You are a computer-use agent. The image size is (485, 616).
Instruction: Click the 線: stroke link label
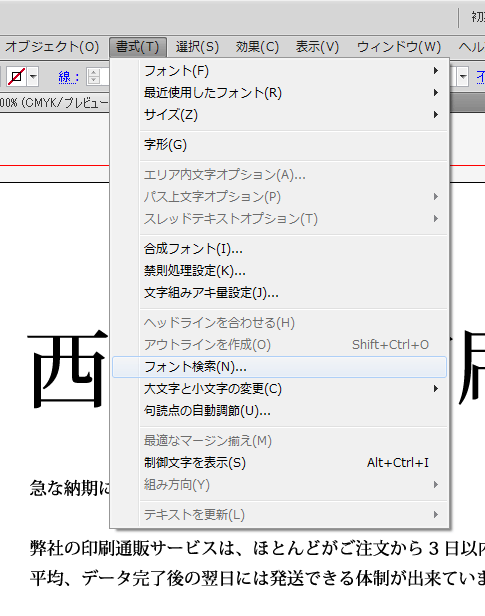pyautogui.click(x=68, y=77)
